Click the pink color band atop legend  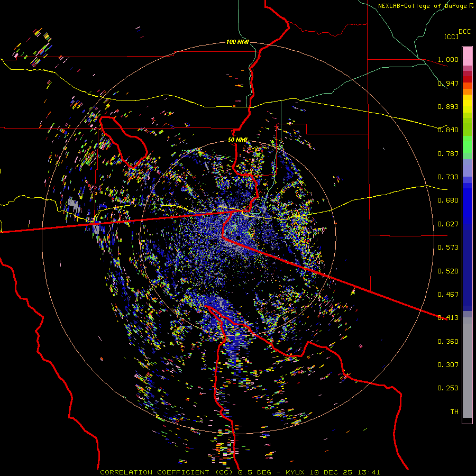click(x=467, y=56)
